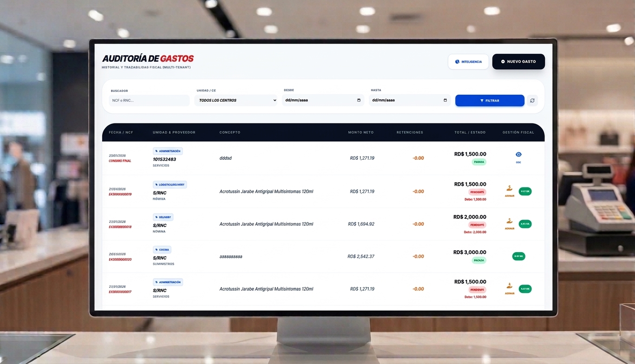Image resolution: width=635 pixels, height=364 pixels.
Task: Select the Delivery unit tag in Nomina row
Action: coord(163,217)
